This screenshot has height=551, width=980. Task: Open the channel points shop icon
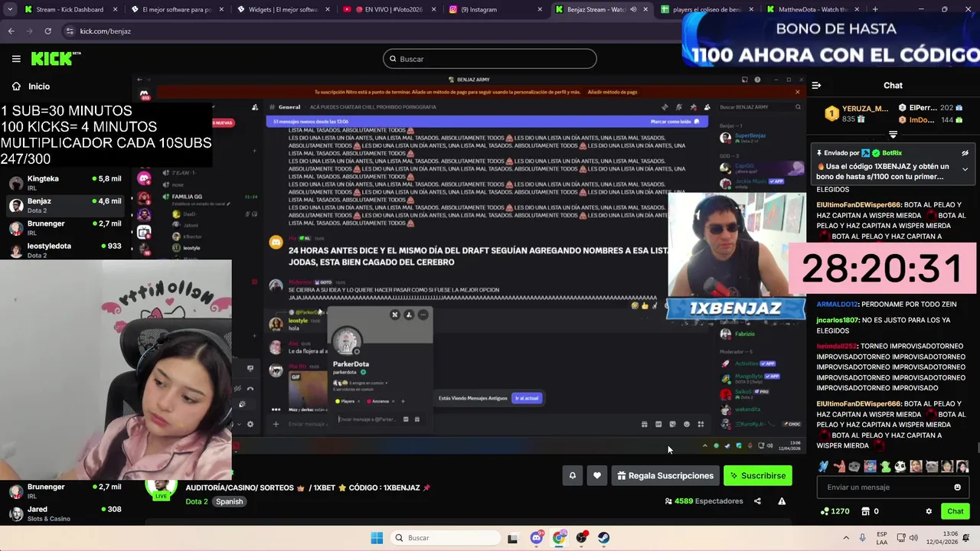click(865, 511)
